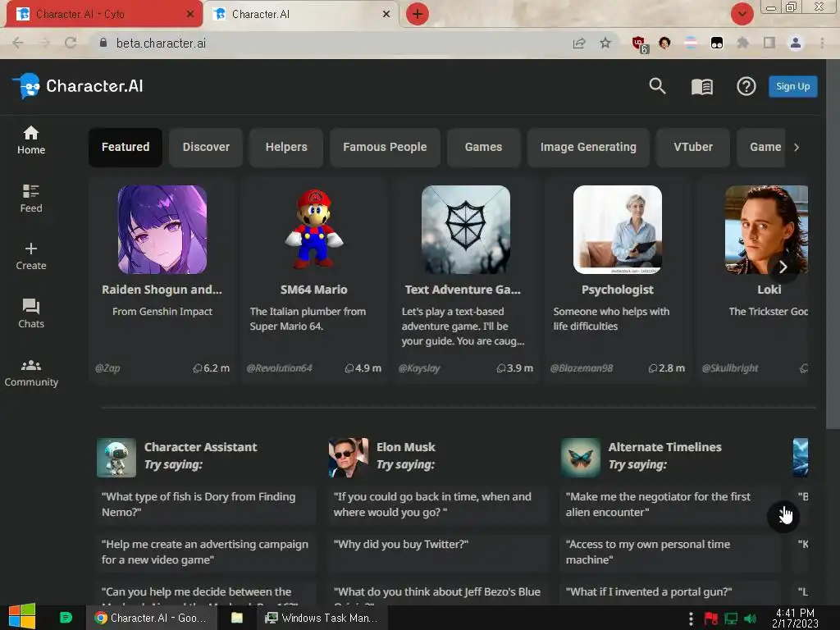Choose prompt about personal time machine
This screenshot has width=840, height=630.
[x=669, y=552]
